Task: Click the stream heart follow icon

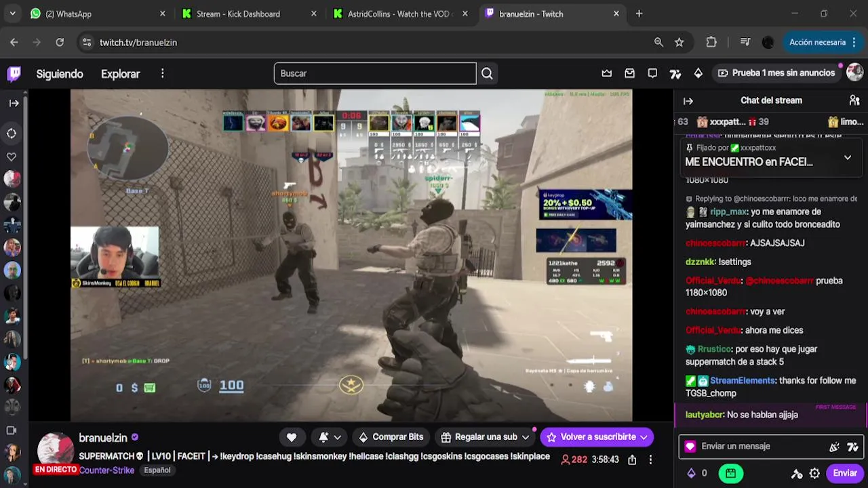Action: [292, 437]
